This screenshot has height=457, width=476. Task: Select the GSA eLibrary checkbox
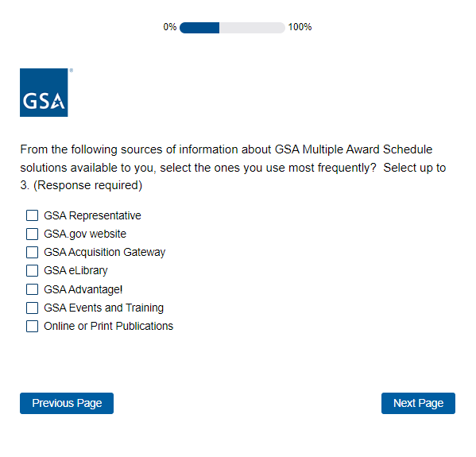point(32,271)
